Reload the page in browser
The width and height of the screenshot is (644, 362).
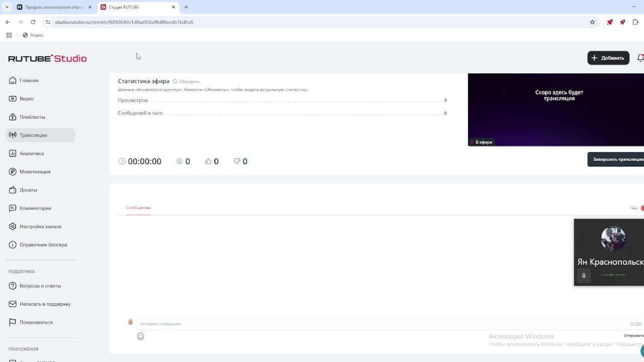coord(33,22)
